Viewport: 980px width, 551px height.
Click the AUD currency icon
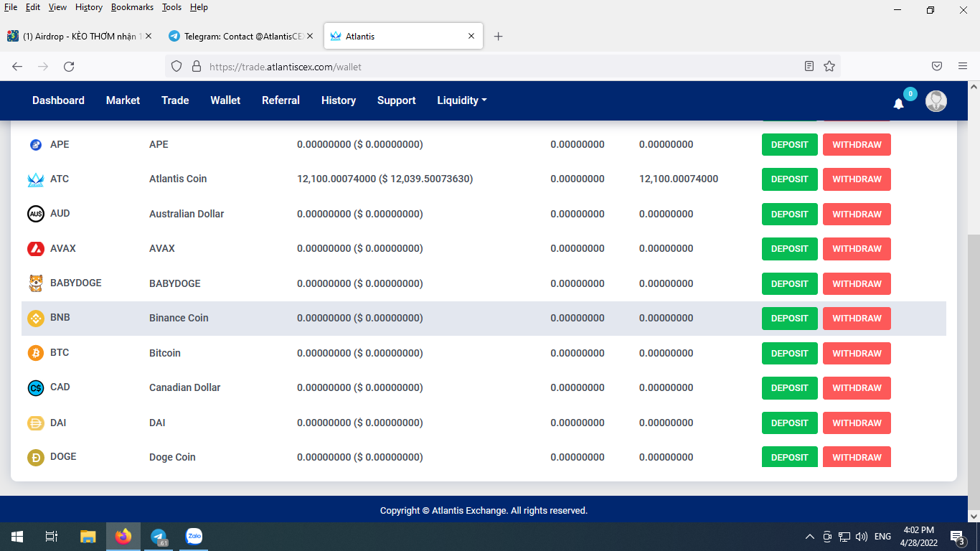[x=36, y=214]
